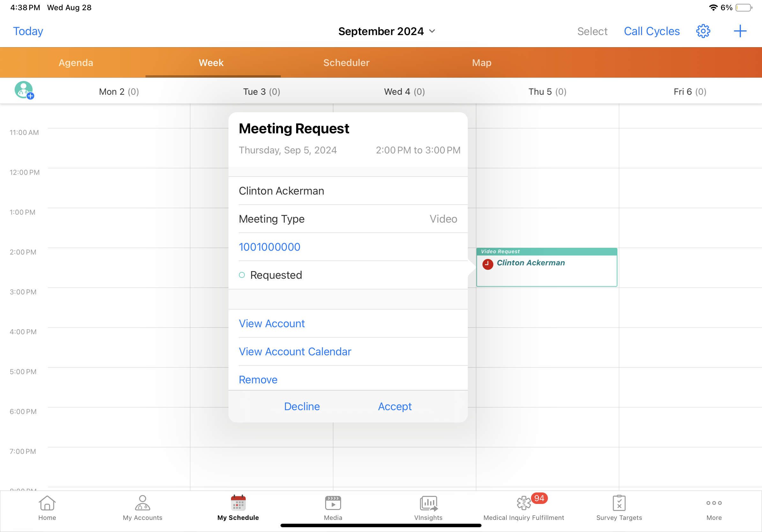
Task: Open the settings gear icon
Action: [x=703, y=31]
